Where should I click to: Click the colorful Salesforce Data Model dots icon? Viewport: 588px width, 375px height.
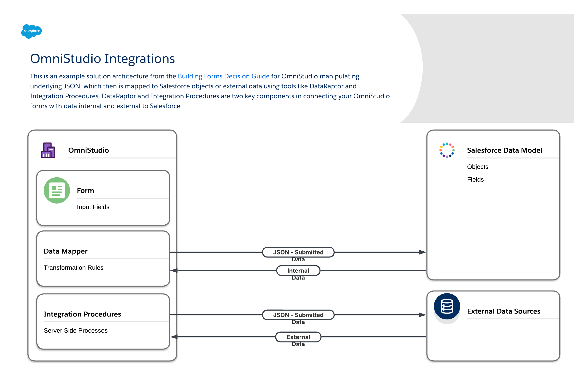point(447,150)
